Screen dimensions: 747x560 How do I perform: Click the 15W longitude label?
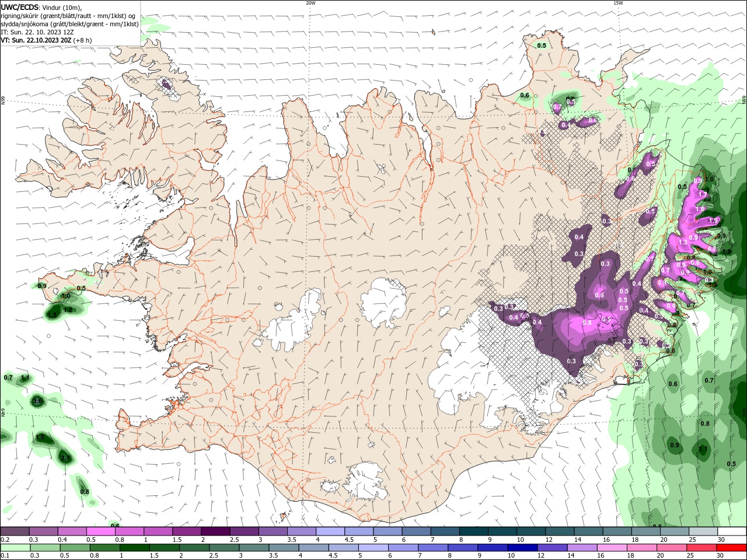click(618, 3)
